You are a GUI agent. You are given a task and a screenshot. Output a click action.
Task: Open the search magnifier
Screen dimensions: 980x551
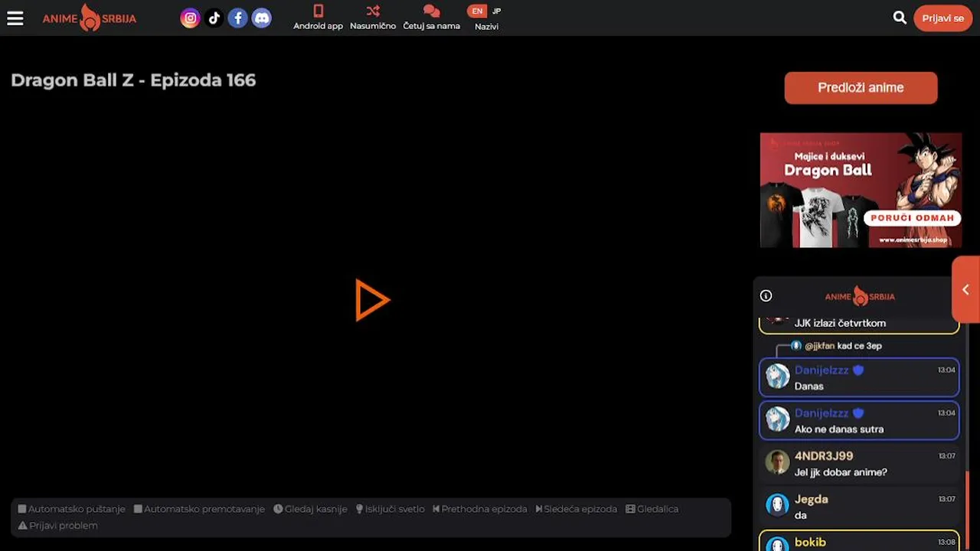click(900, 18)
